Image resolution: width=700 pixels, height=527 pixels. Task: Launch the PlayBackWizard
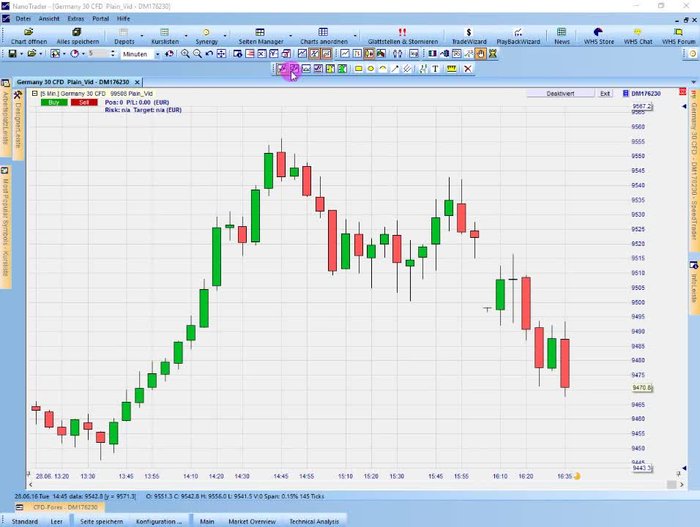coord(517,35)
